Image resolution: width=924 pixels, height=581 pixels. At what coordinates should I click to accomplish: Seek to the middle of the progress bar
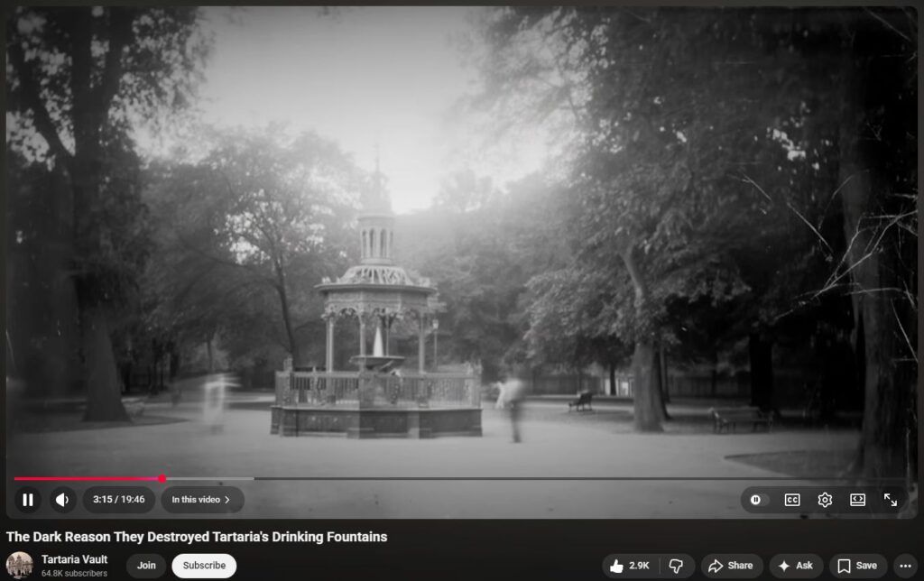[462, 478]
